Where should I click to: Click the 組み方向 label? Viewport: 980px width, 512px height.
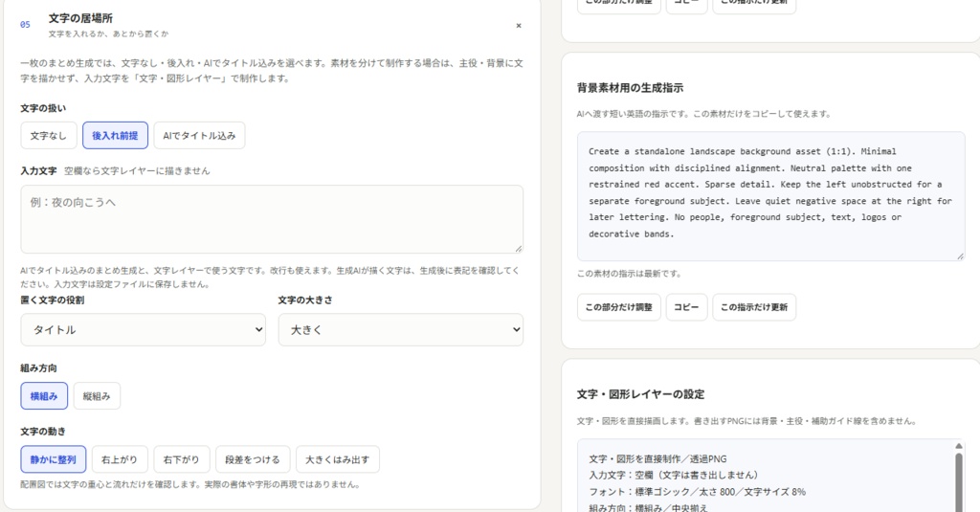click(x=38, y=368)
